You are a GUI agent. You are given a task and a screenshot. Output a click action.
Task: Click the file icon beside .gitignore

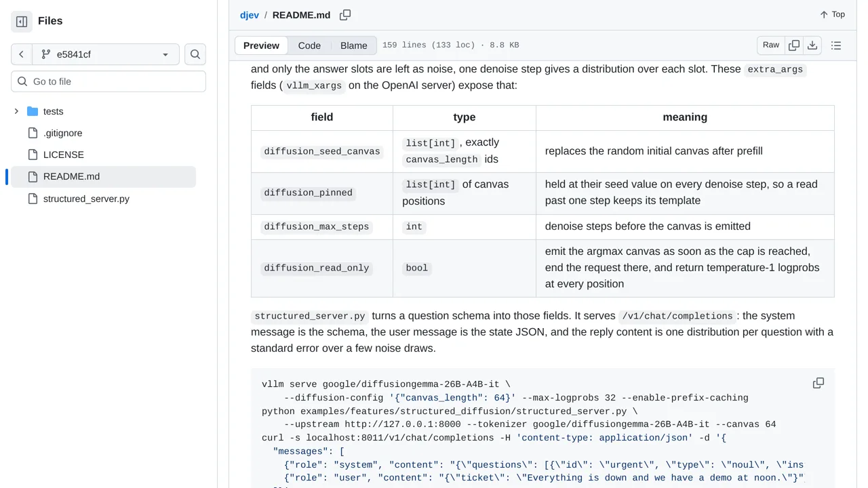(33, 133)
